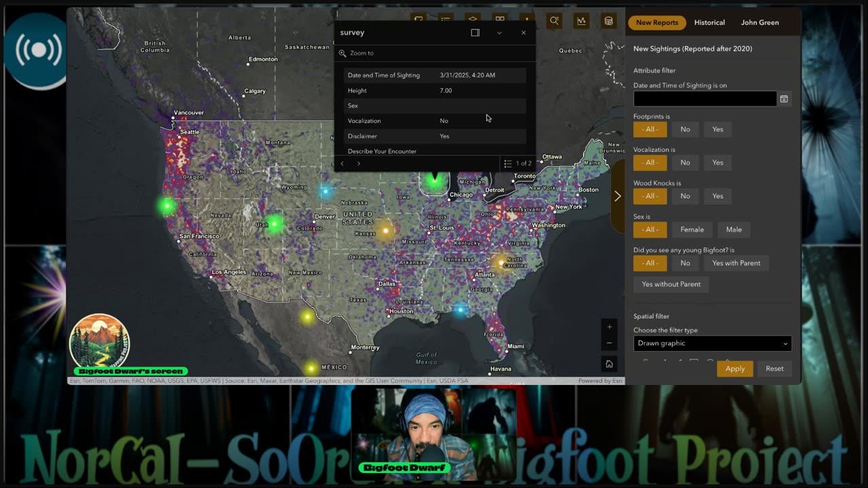Screen dimensions: 868x488
Task: Open the 1 of 2 feature list
Action: click(517, 163)
